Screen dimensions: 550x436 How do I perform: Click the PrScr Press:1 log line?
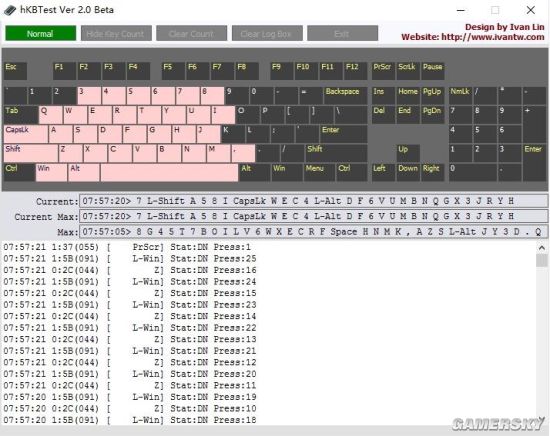pos(127,247)
